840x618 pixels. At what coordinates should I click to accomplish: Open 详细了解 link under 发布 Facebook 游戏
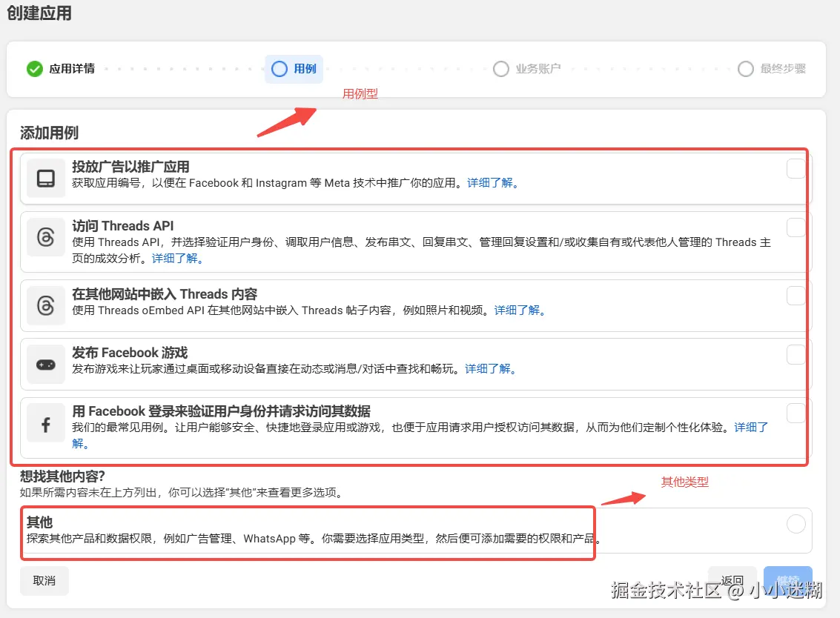490,369
